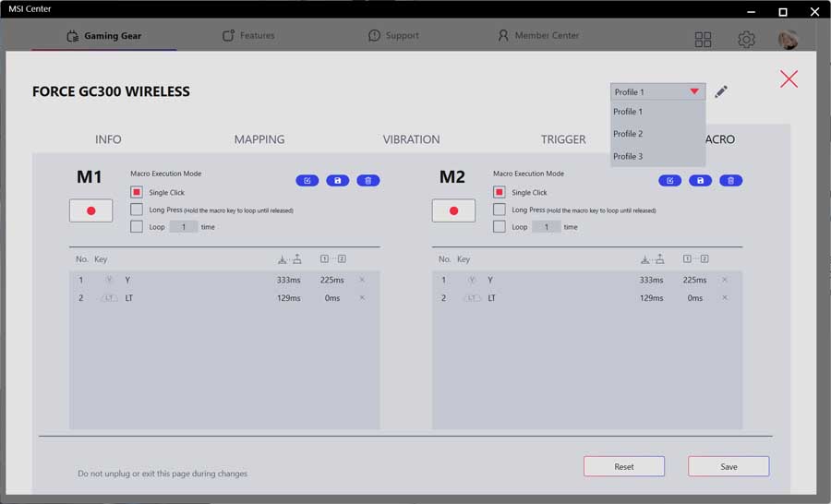Enable Loop mode for M1

point(137,226)
